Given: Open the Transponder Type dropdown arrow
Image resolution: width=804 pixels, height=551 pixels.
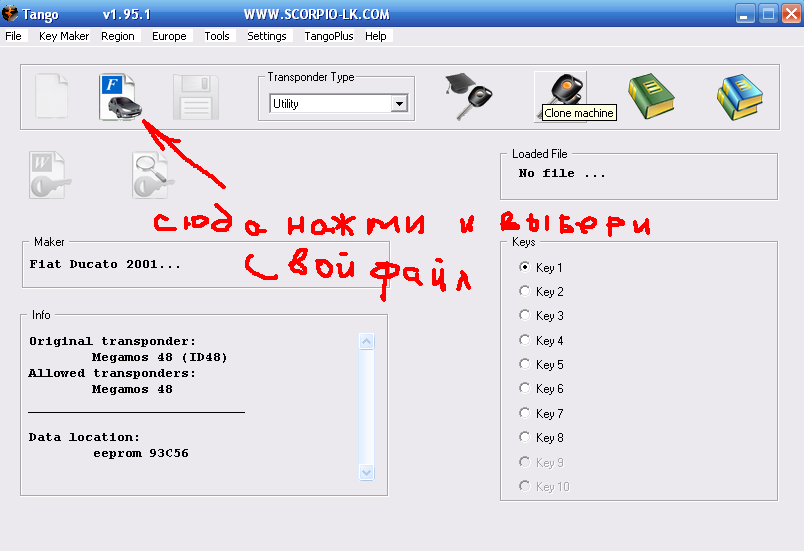Looking at the screenshot, I should coord(399,104).
